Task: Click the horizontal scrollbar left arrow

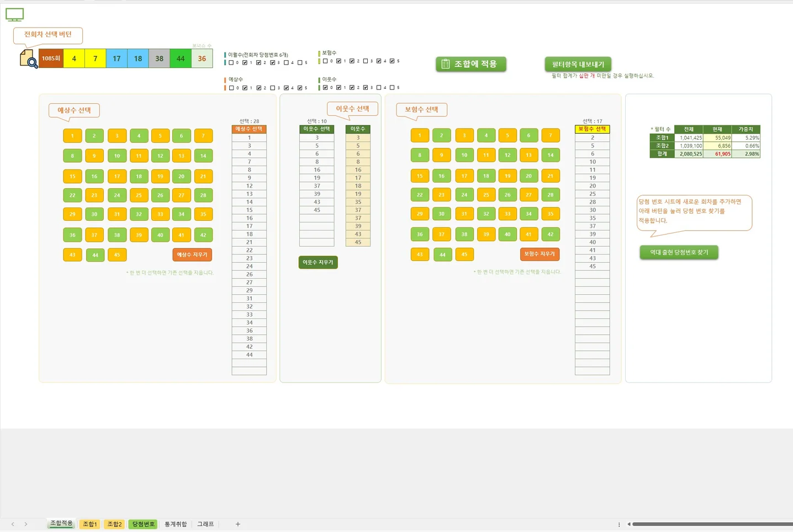Action: point(628,524)
